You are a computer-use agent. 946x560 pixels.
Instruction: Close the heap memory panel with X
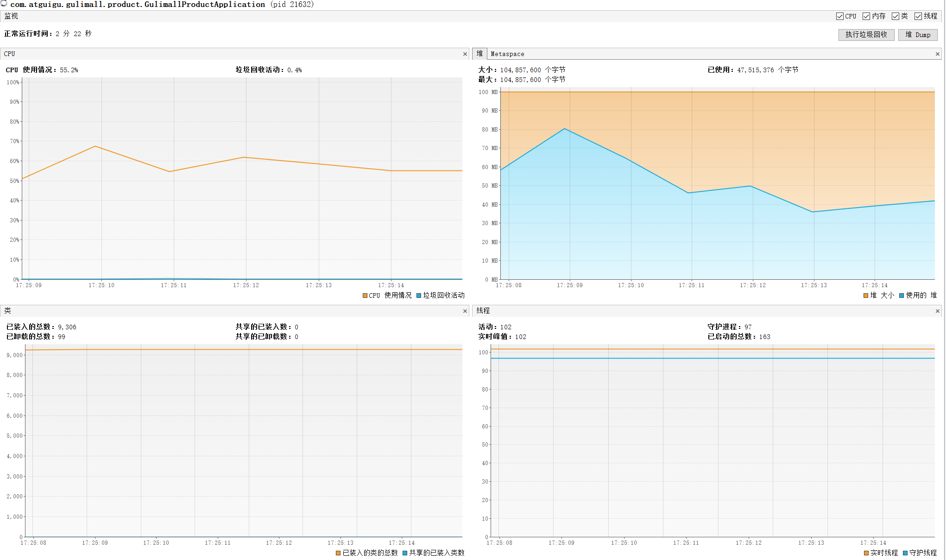[937, 54]
